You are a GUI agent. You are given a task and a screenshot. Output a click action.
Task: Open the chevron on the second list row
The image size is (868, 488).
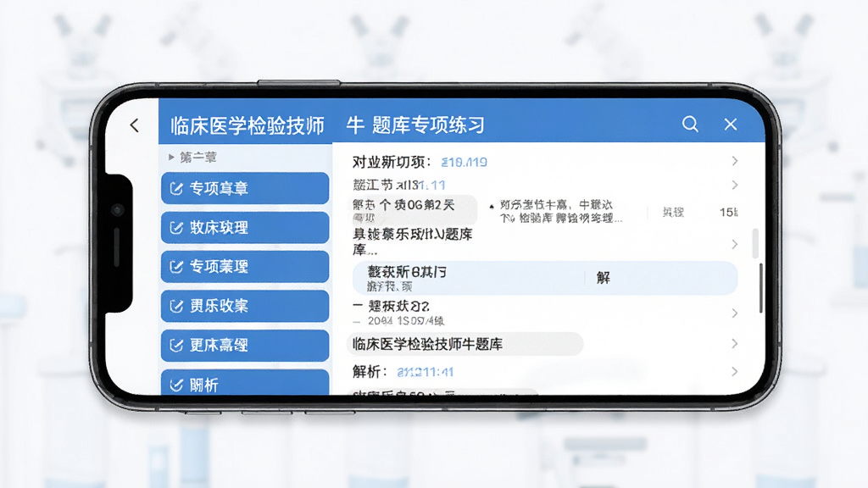click(735, 185)
